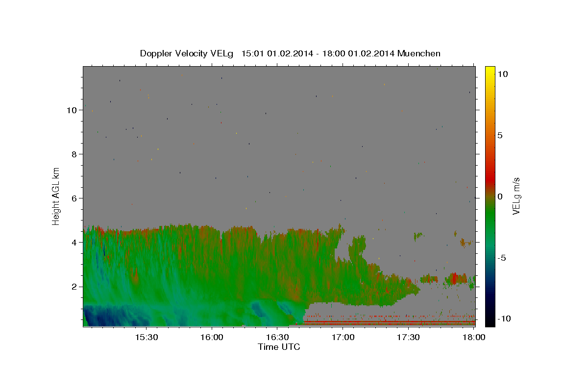Click the height tick label 2
The width and height of the screenshot is (588, 392).
(74, 287)
